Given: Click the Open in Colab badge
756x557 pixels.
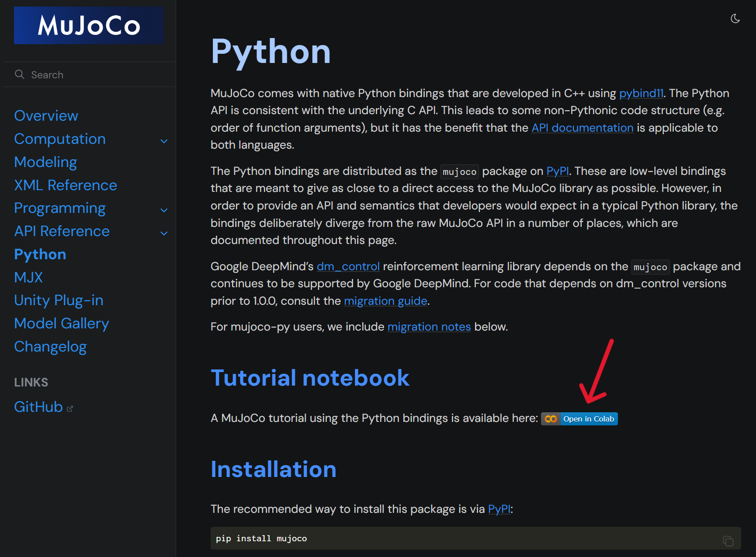Looking at the screenshot, I should (x=579, y=419).
